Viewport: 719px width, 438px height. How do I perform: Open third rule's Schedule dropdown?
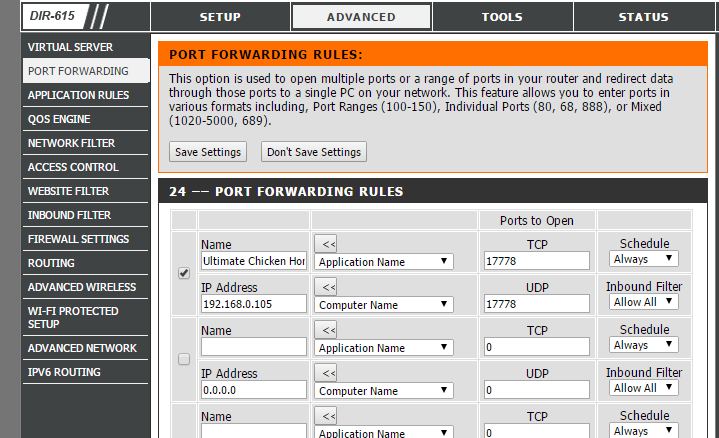644,431
